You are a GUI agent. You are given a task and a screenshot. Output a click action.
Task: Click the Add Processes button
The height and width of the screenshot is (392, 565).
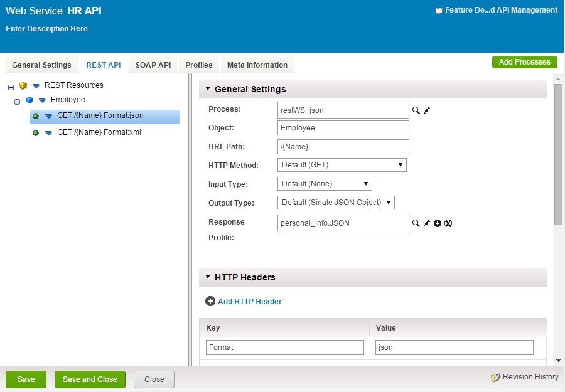tap(524, 62)
